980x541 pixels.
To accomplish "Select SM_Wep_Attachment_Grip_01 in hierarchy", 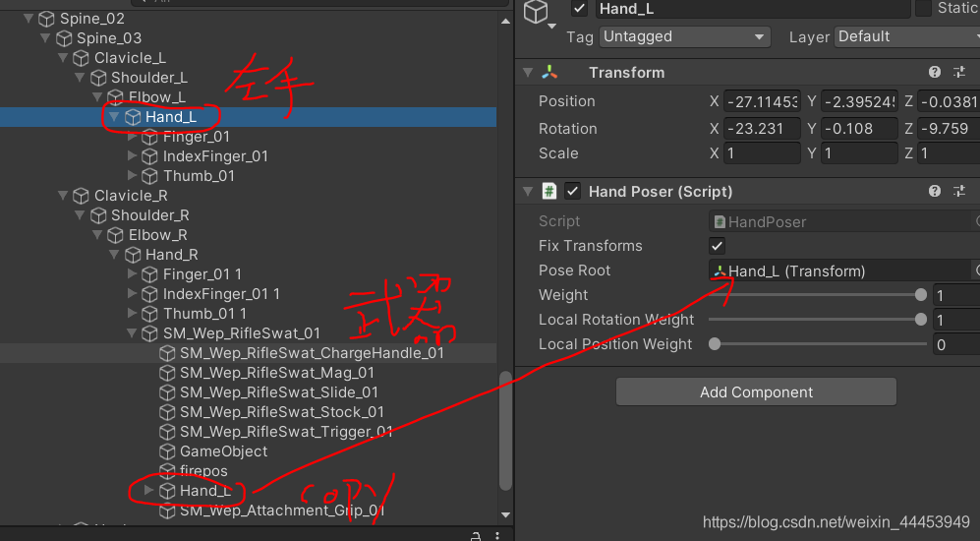I will coord(282,511).
